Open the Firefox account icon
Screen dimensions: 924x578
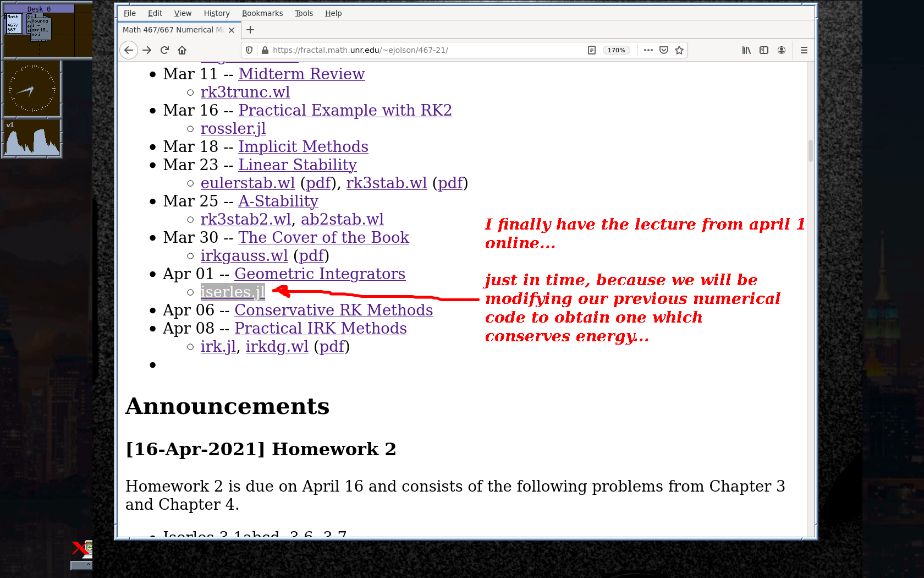pyautogui.click(x=782, y=50)
